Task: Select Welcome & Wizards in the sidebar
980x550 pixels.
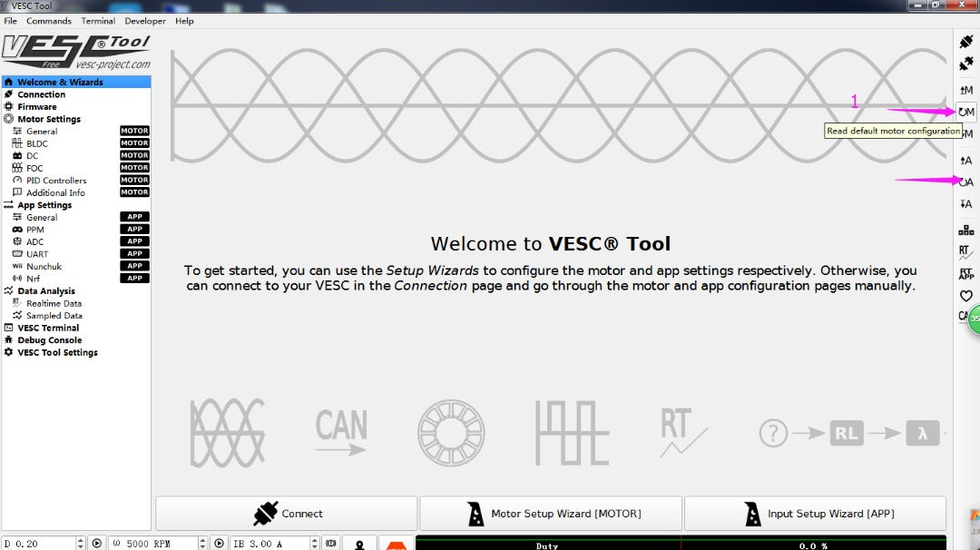Action: click(76, 82)
